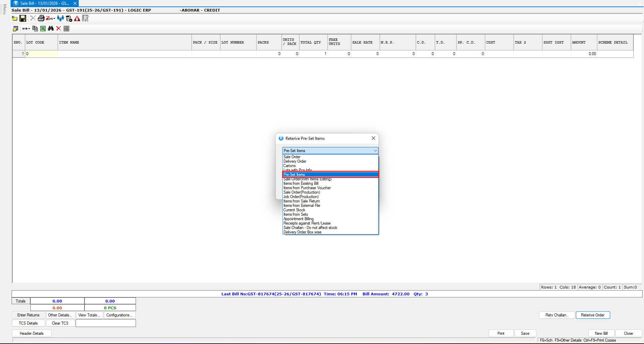This screenshot has height=344, width=644.
Task: Click the printer icon in toolbar
Action: [x=41, y=18]
